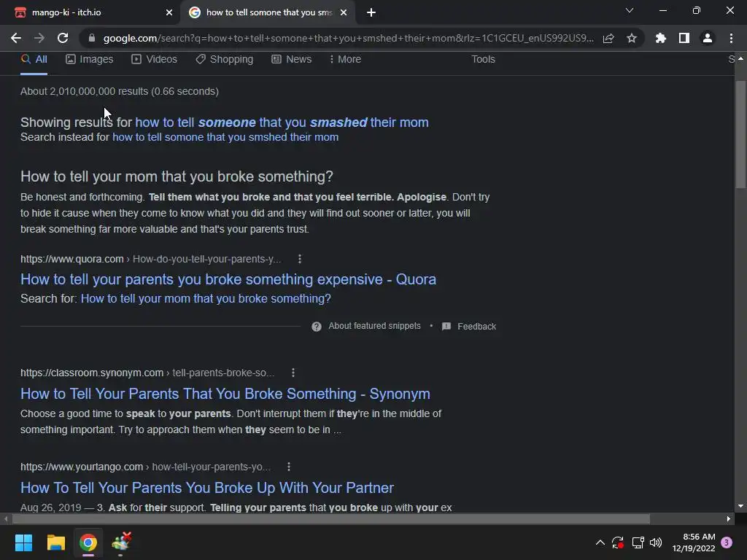Open a new browser tab
The height and width of the screenshot is (560, 747).
(371, 12)
